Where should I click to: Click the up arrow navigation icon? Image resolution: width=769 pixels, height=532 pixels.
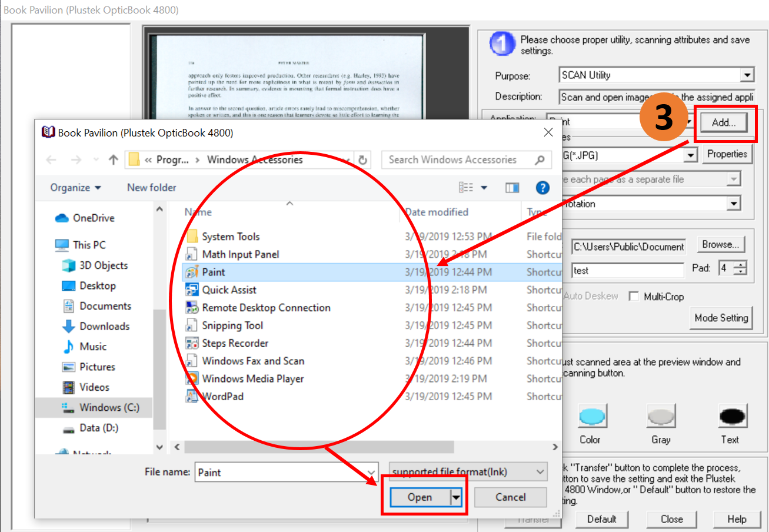tap(114, 160)
